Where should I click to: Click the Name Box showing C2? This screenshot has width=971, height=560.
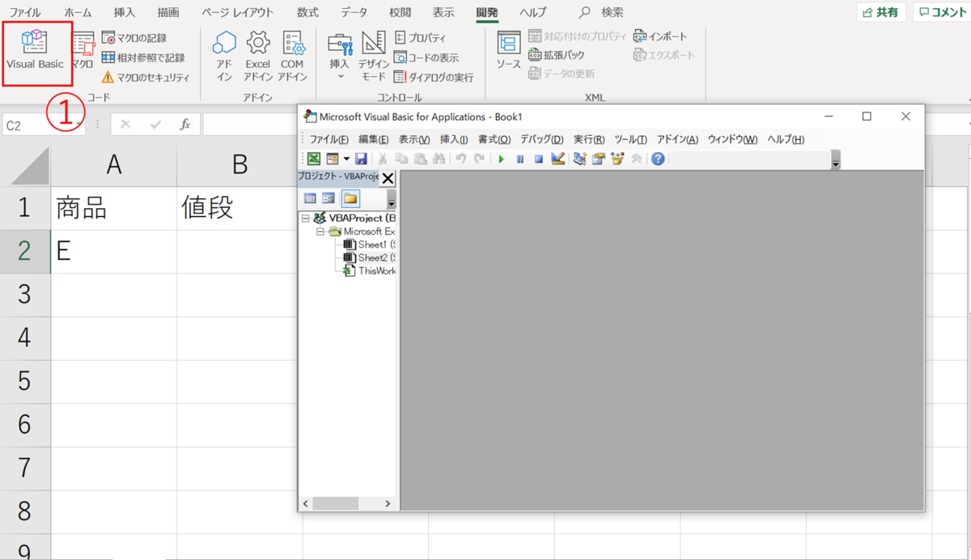[x=44, y=125]
